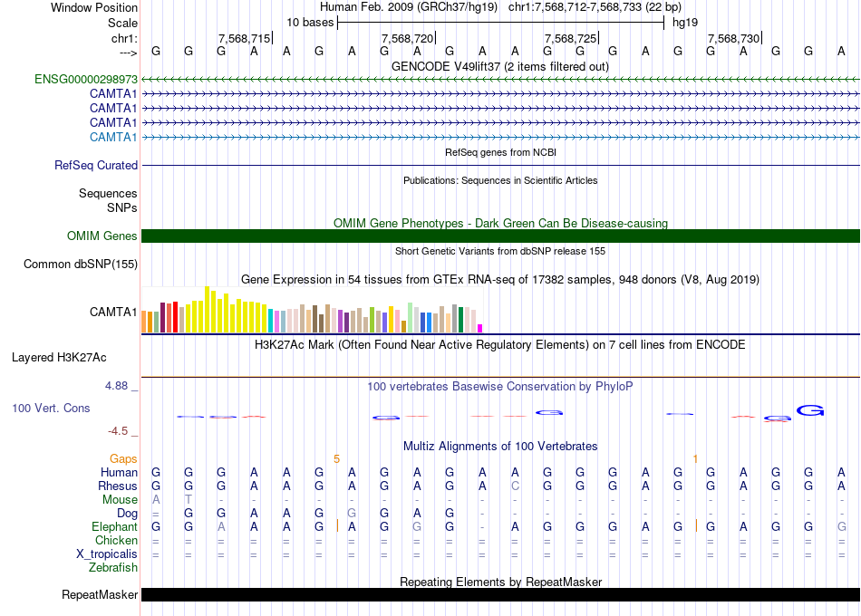The height and width of the screenshot is (616, 861).
Task: Click the Common dbSNP(155) track label
Action: click(81, 265)
